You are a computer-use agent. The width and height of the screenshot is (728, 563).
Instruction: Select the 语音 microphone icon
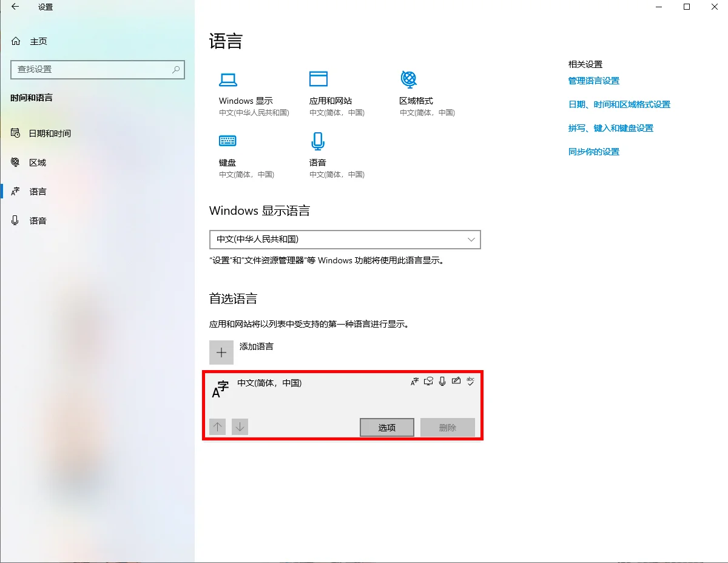[317, 141]
